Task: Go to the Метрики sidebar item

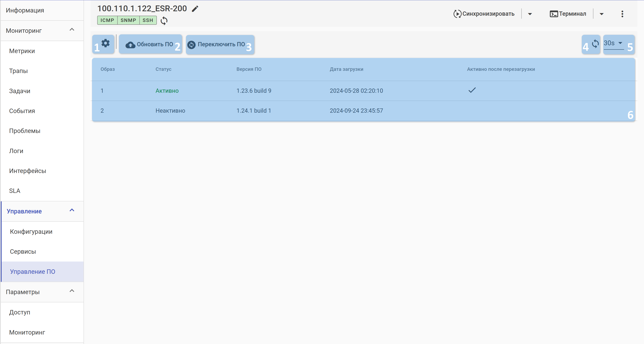Action: [x=22, y=51]
